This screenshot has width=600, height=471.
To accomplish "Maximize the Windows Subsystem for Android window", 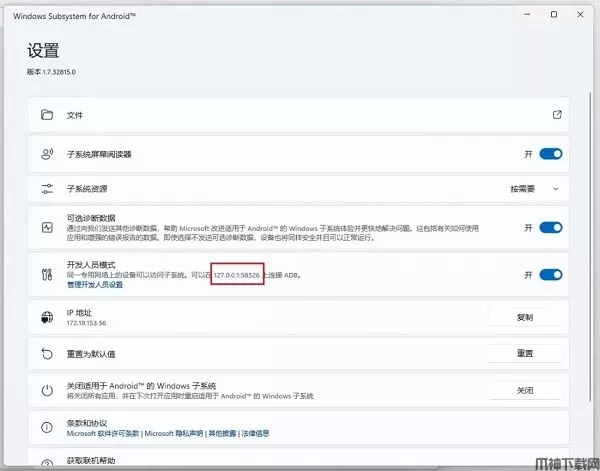I will click(554, 15).
